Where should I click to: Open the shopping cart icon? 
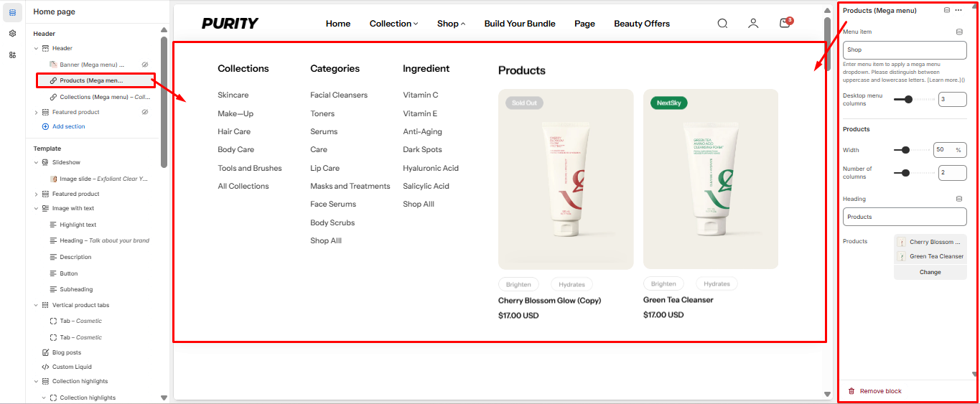click(x=785, y=24)
